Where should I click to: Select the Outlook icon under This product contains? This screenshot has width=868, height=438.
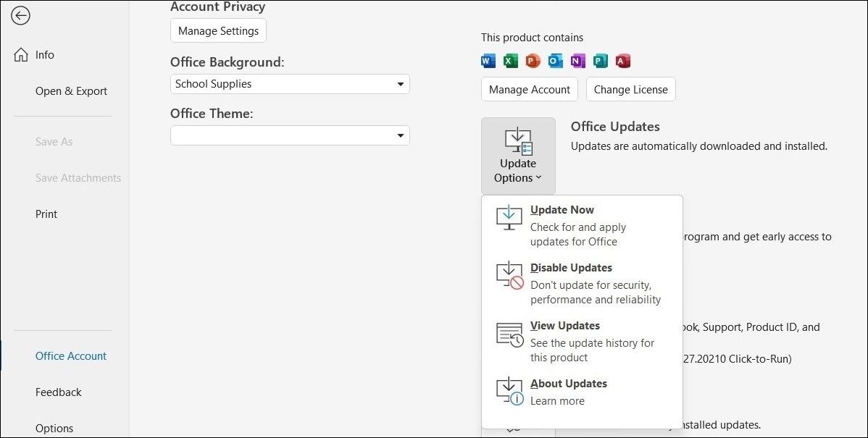[555, 61]
